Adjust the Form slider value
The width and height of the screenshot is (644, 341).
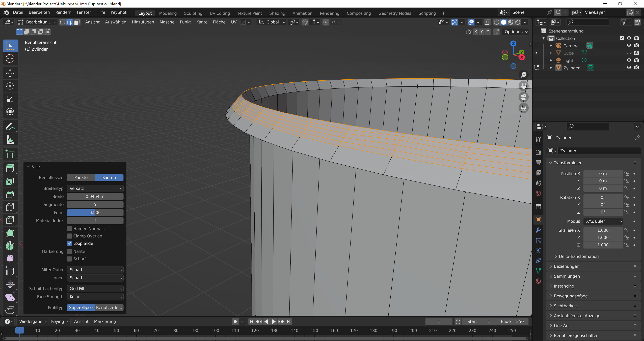point(95,213)
